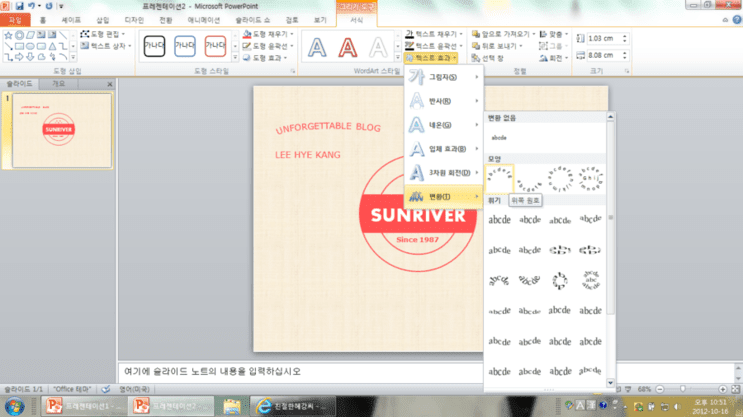Image resolution: width=743 pixels, height=417 pixels.
Task: Open Internet Explorer from the taskbar
Action: click(x=293, y=406)
